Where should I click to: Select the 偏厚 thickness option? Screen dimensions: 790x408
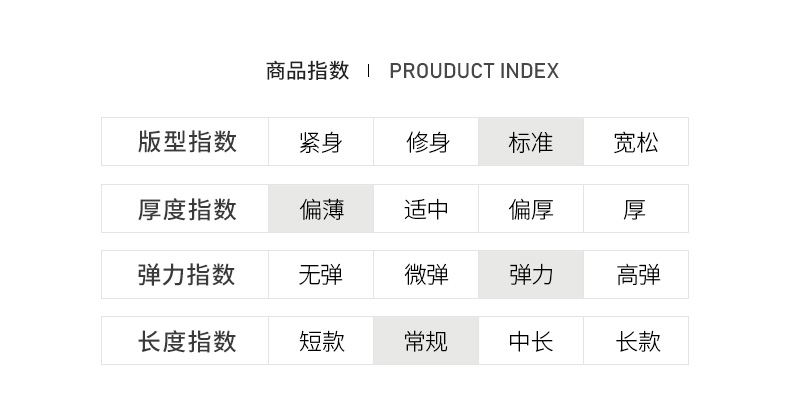(x=531, y=209)
